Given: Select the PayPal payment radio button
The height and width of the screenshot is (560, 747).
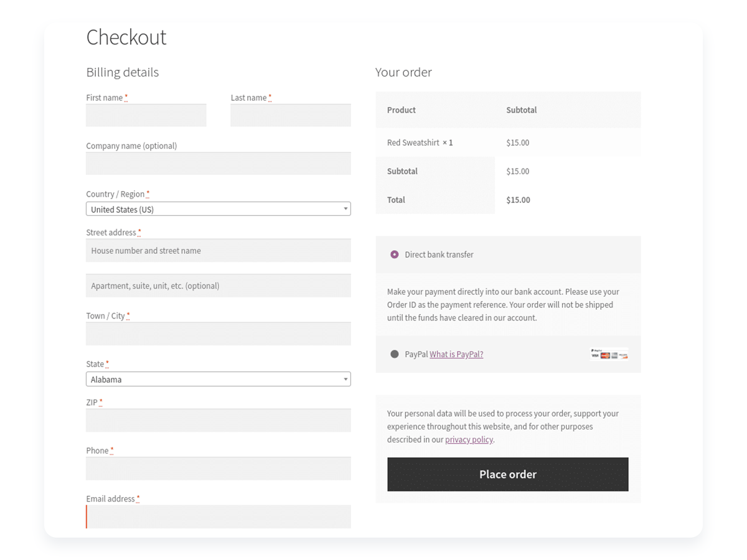Looking at the screenshot, I should pyautogui.click(x=394, y=354).
